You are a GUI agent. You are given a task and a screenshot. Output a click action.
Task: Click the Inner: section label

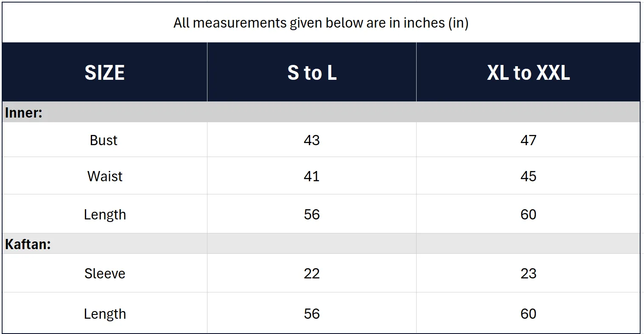point(24,113)
